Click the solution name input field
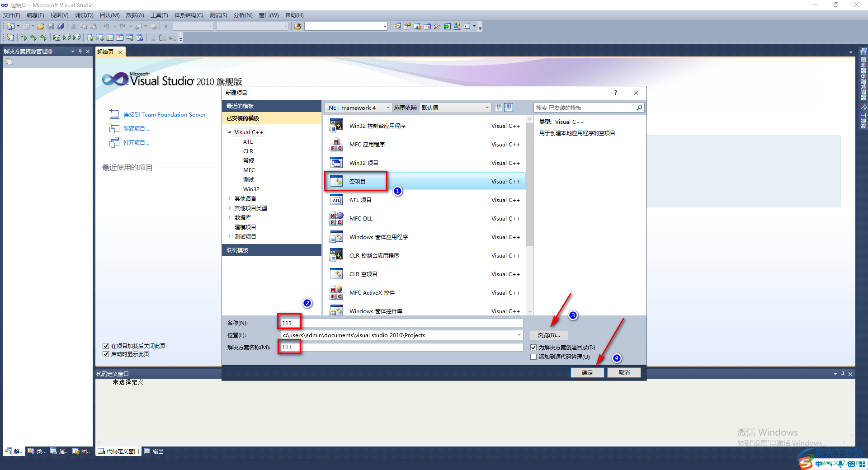 pos(401,347)
